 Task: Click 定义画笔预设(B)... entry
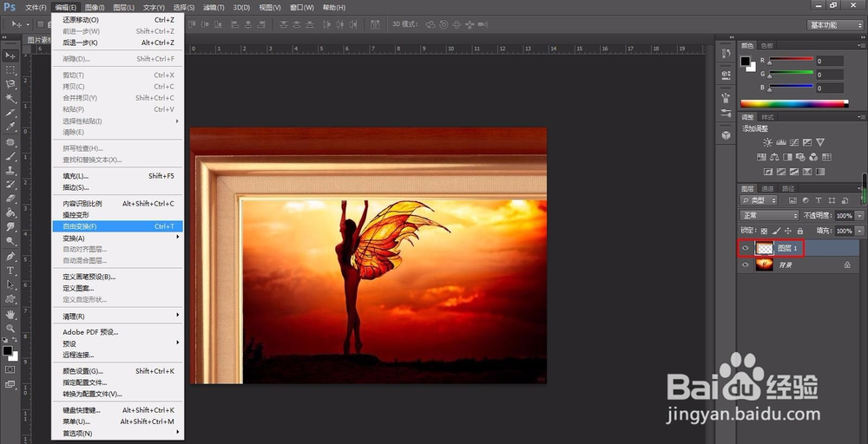pyautogui.click(x=117, y=277)
